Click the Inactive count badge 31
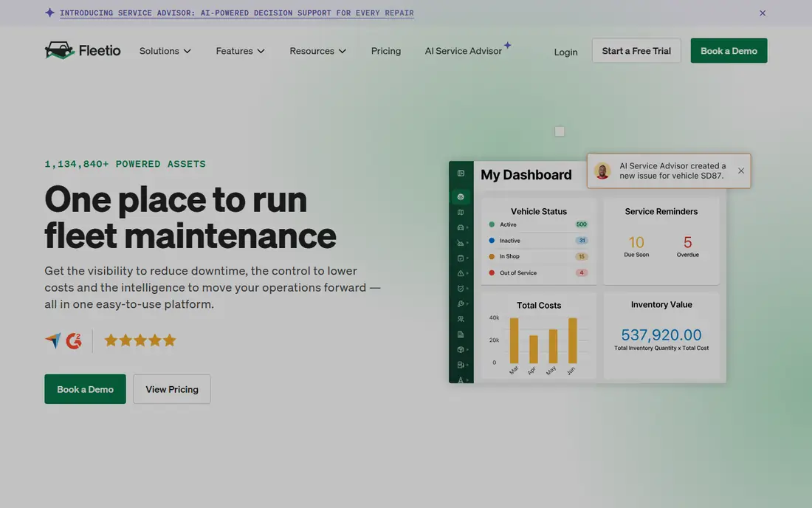 pos(582,240)
